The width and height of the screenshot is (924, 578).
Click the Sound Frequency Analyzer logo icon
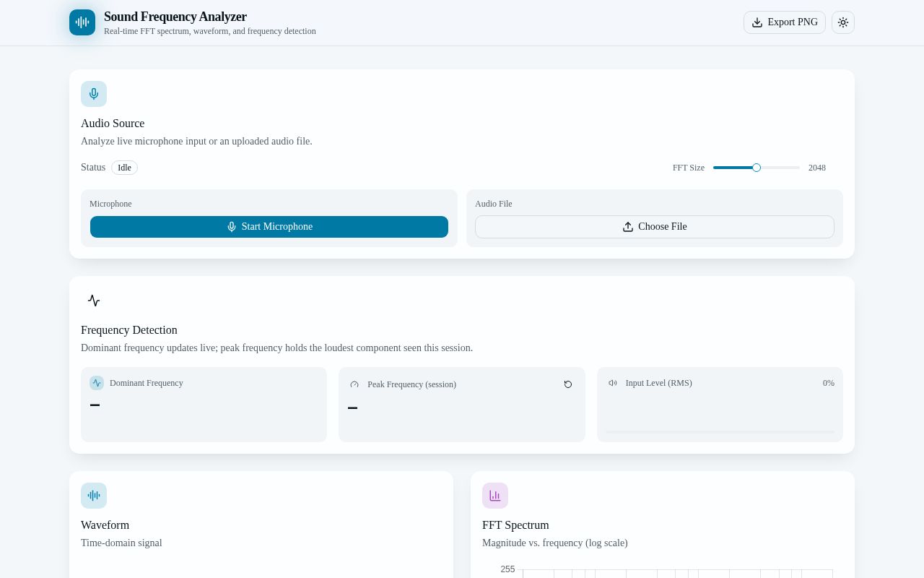point(82,22)
